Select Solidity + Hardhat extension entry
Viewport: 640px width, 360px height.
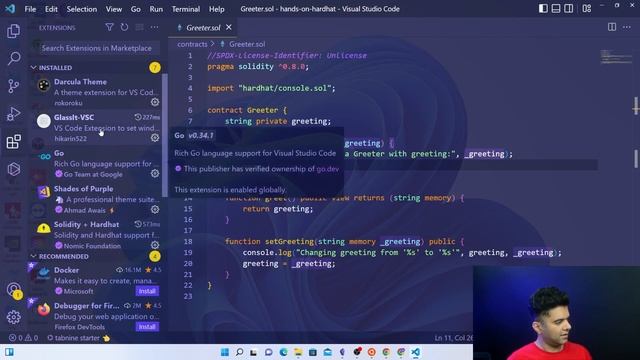tap(95, 234)
